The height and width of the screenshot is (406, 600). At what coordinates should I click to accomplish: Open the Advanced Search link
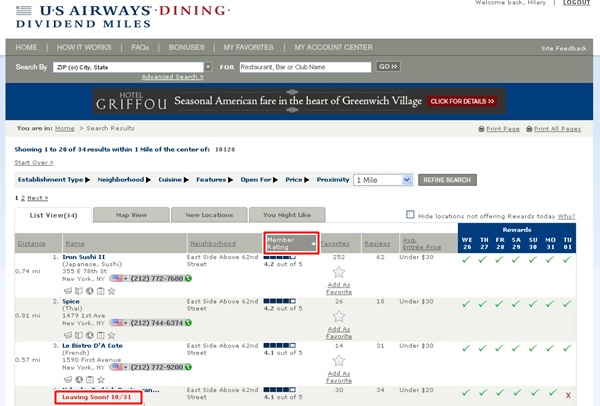pos(172,77)
